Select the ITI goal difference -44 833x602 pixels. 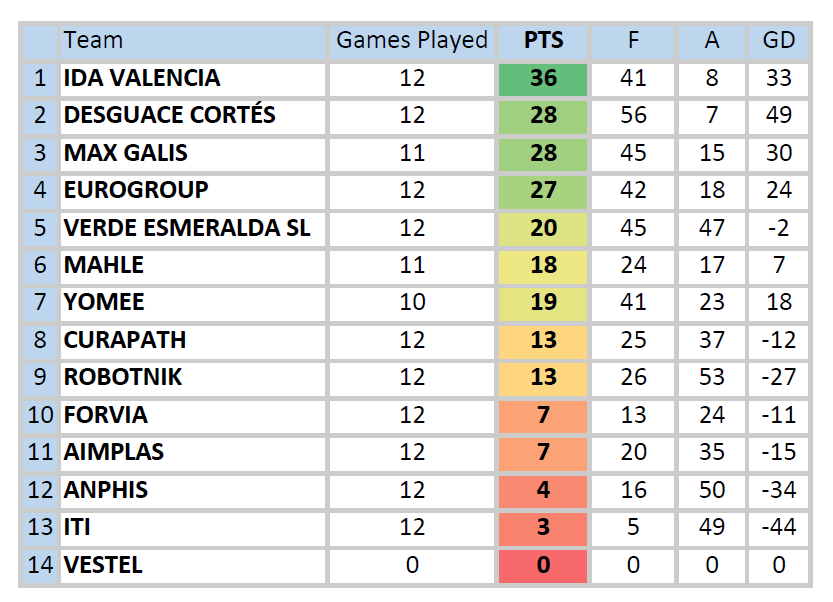click(x=778, y=527)
